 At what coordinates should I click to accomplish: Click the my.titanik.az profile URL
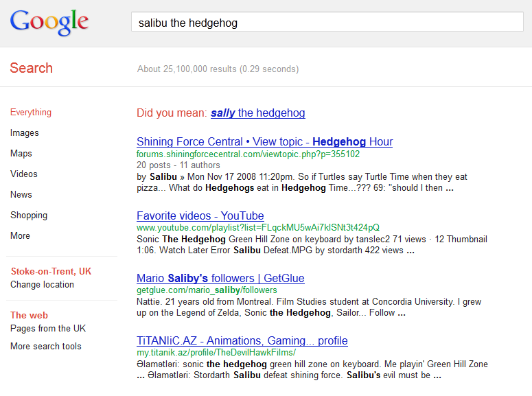[216, 353]
